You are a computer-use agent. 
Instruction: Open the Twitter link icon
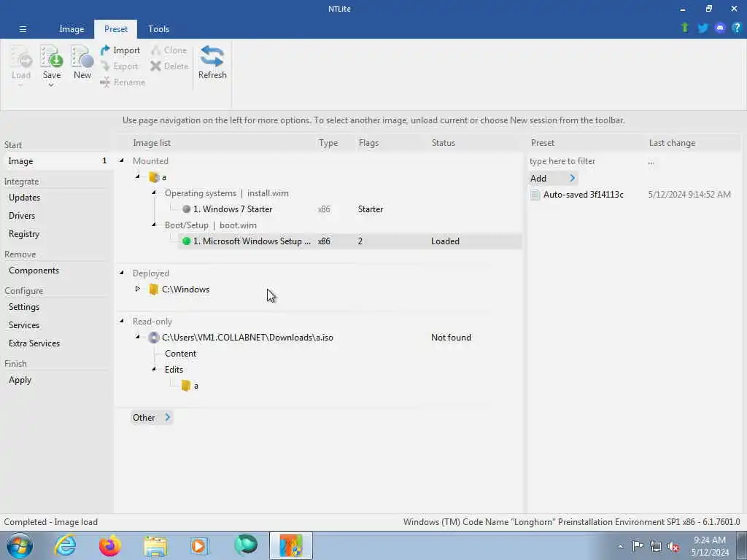tap(703, 28)
